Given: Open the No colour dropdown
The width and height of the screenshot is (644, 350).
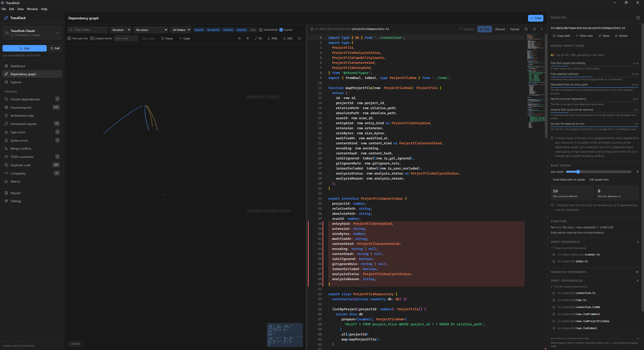Looking at the screenshot, I should [x=151, y=30].
